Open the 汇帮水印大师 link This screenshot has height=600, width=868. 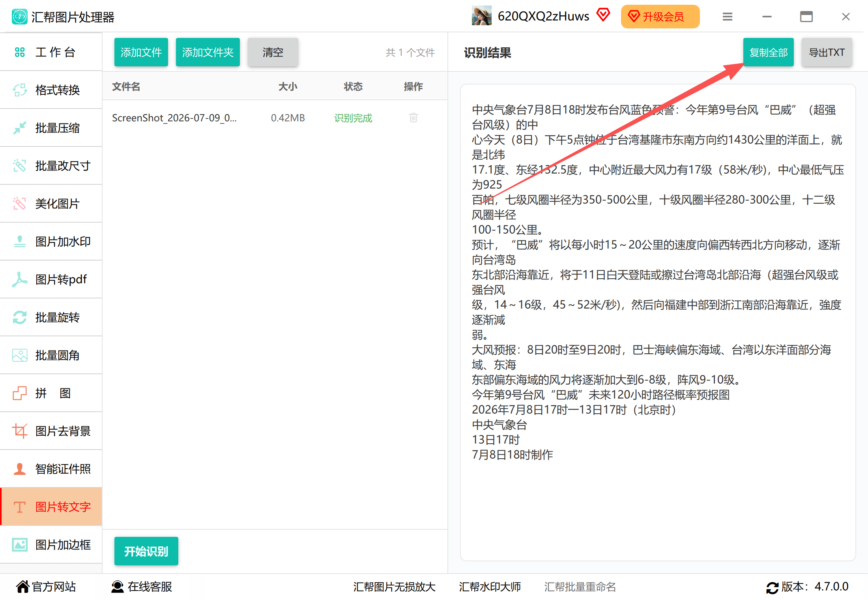[490, 587]
